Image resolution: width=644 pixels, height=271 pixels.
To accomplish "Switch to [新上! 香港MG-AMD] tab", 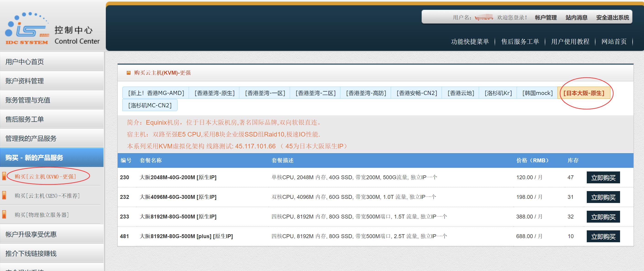I will (x=156, y=93).
